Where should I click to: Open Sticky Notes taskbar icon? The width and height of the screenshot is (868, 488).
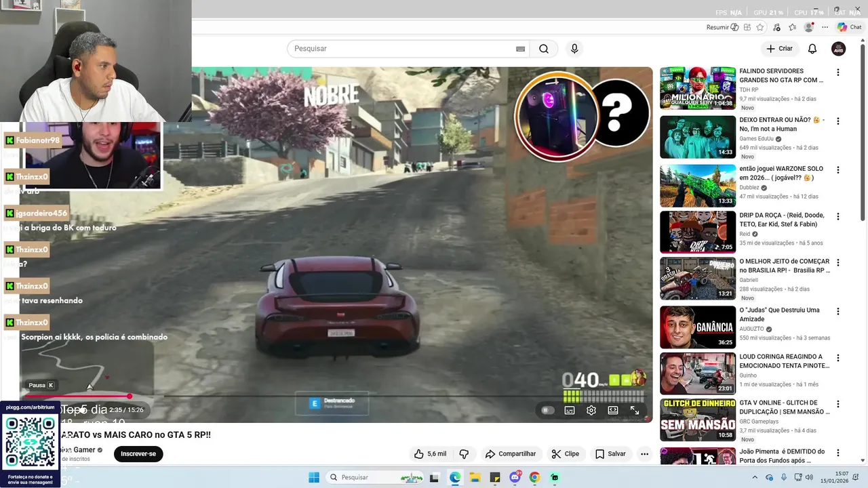click(495, 477)
